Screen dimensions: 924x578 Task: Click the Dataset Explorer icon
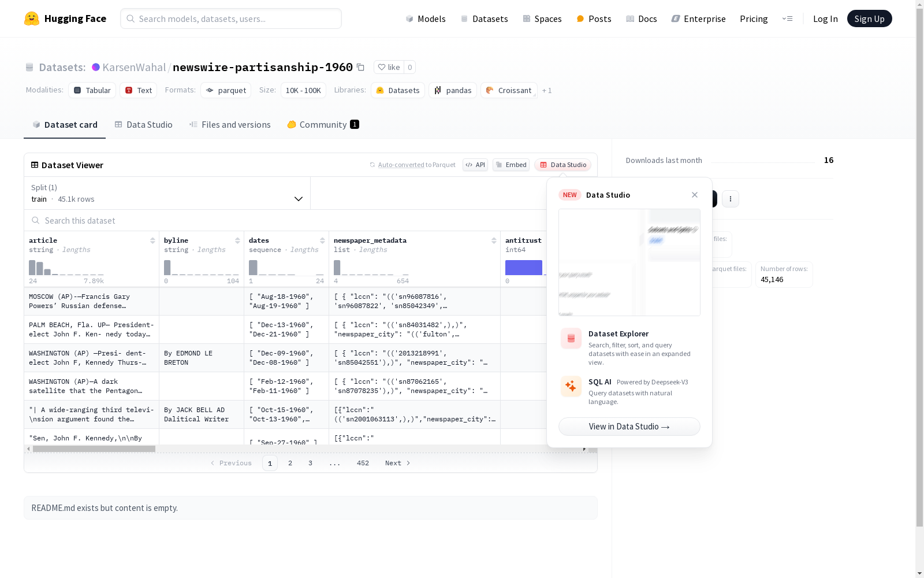tap(571, 339)
